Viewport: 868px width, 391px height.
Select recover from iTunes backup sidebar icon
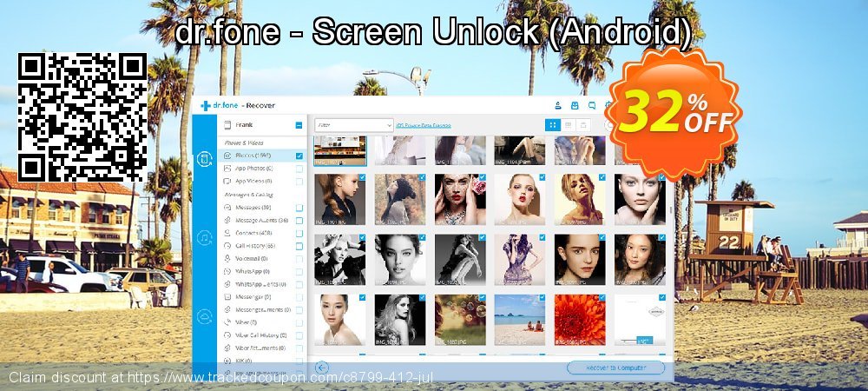point(204,238)
